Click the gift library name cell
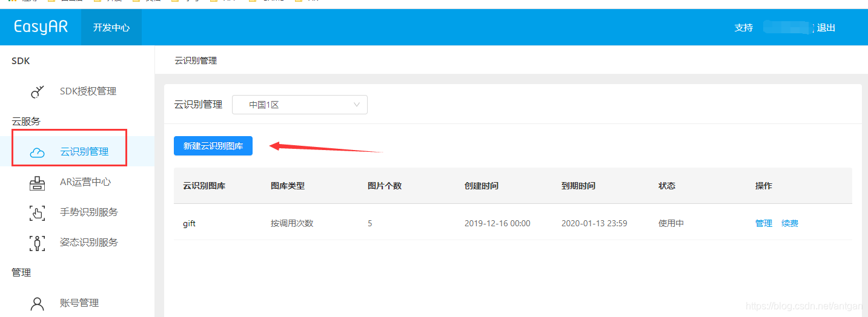 pos(189,223)
